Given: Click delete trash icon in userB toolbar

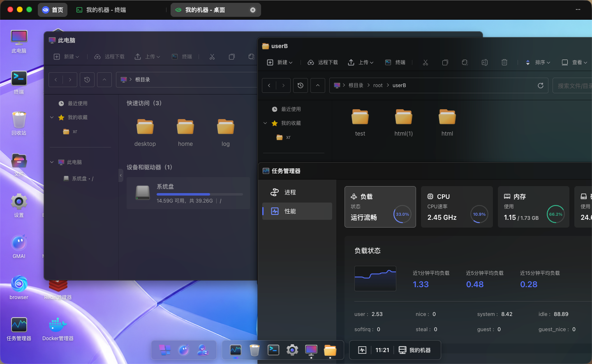Looking at the screenshot, I should pos(504,62).
